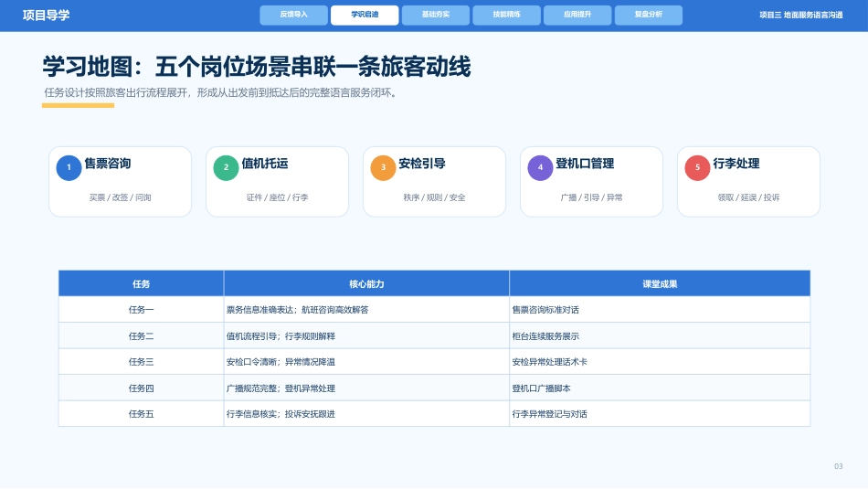Click the 广播 / 引导 / 异常 subtitle
868x489 pixels.
(x=592, y=197)
